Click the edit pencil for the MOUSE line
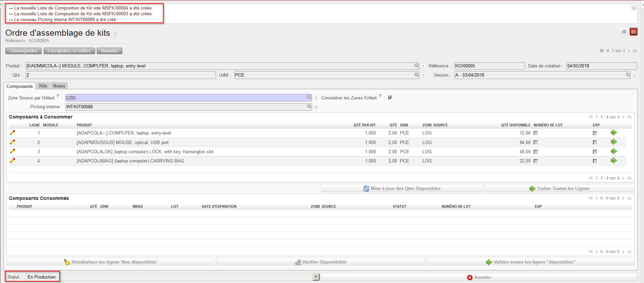 point(13,142)
